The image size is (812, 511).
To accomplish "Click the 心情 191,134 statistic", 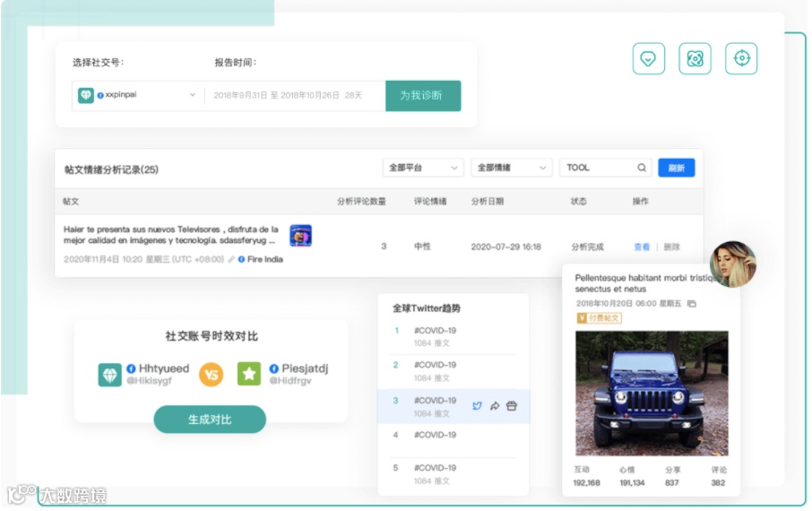I will [x=632, y=476].
